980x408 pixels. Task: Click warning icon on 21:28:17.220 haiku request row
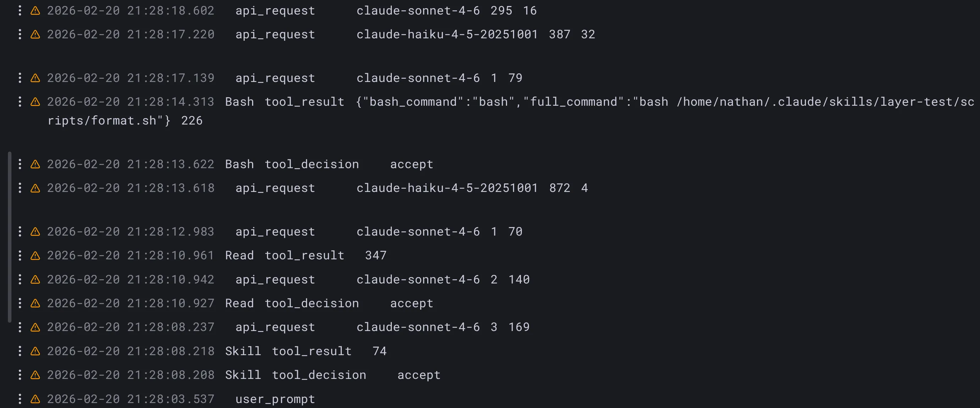35,35
